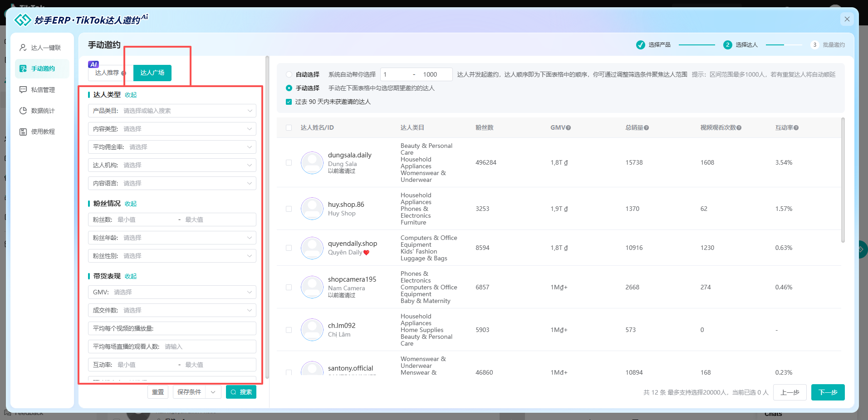
Task: Click 粉丝数 maximum value field
Action: (218, 220)
